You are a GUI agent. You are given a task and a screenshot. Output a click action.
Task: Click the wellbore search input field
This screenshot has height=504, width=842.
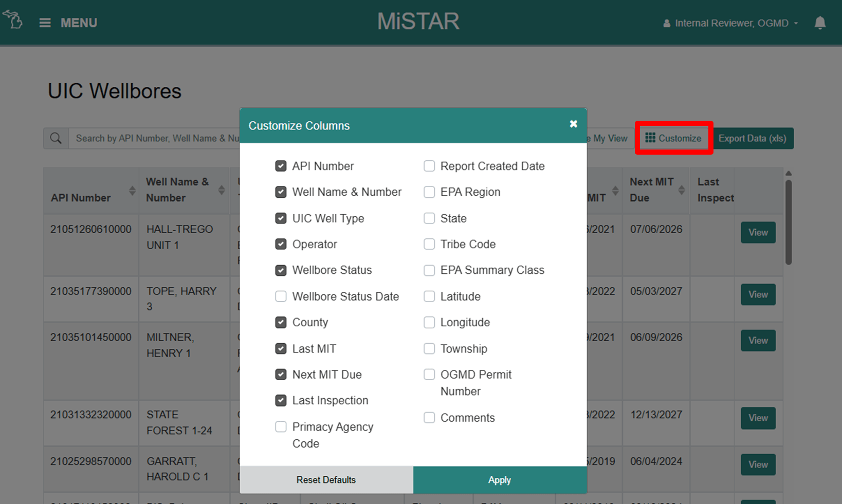[x=154, y=138]
